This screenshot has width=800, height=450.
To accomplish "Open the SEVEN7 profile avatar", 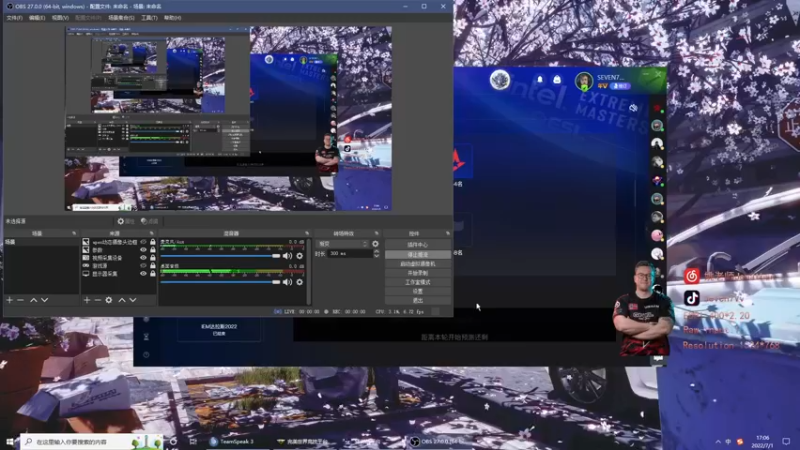I will click(584, 81).
